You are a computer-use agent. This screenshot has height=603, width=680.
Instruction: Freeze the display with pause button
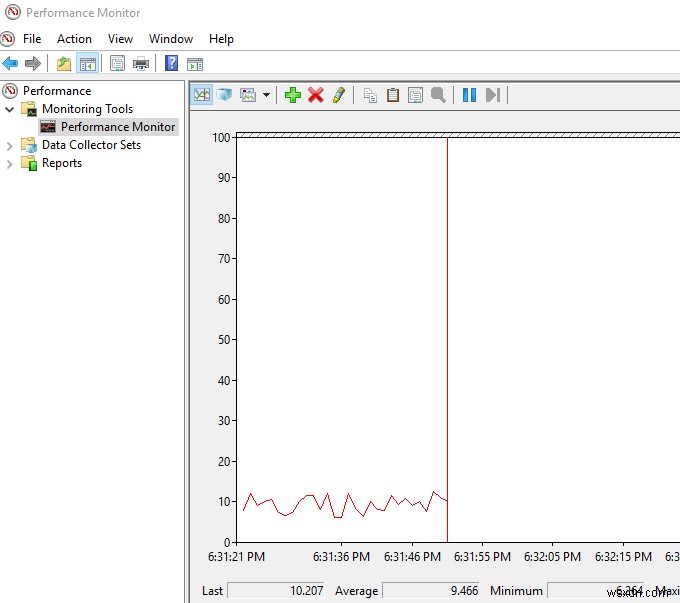tap(469, 95)
